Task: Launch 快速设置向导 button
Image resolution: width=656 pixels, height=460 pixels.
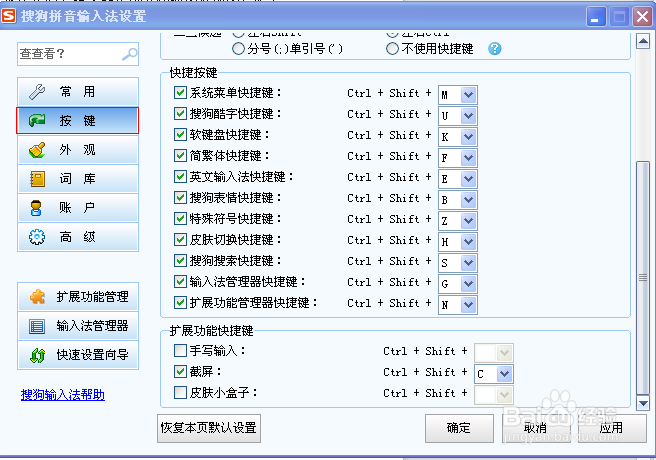Action: pos(78,355)
